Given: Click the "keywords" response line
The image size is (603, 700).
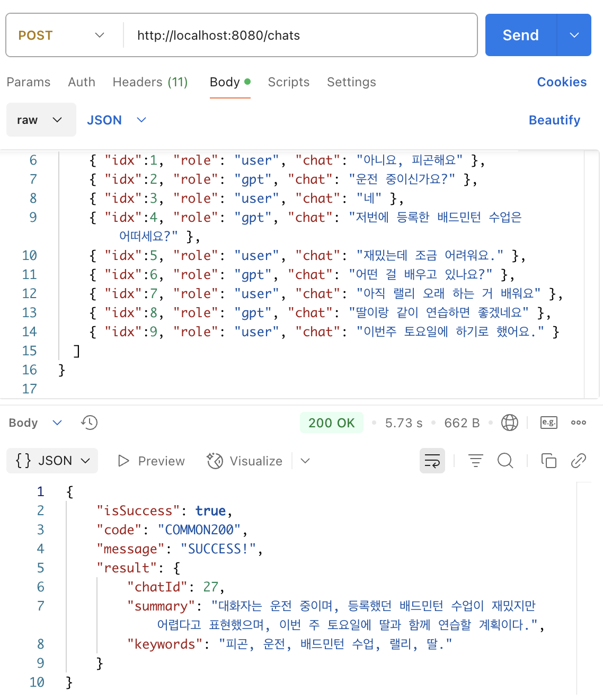Looking at the screenshot, I should [x=290, y=644].
